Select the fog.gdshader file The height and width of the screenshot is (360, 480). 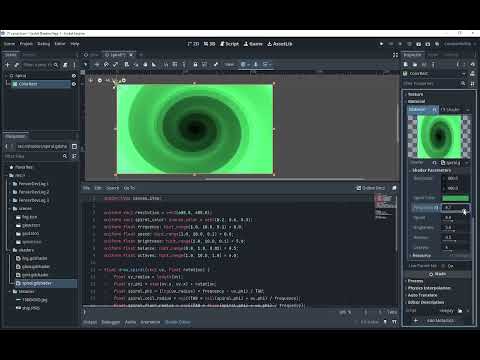32,258
